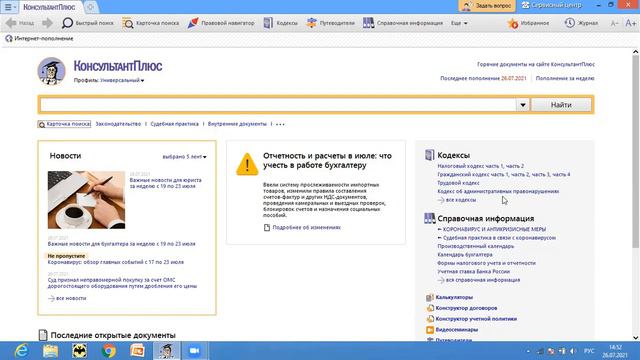Open Избранное favorites

pyautogui.click(x=529, y=23)
